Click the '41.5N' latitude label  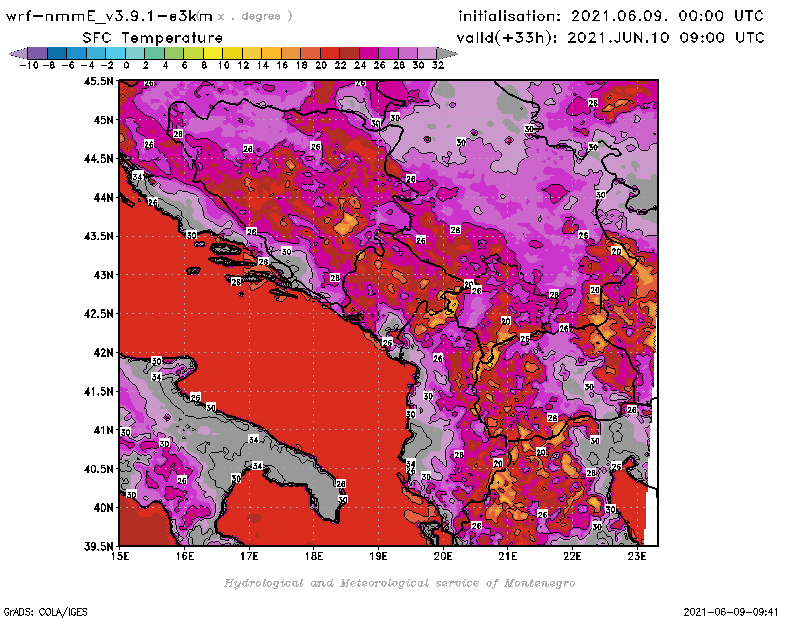point(98,391)
